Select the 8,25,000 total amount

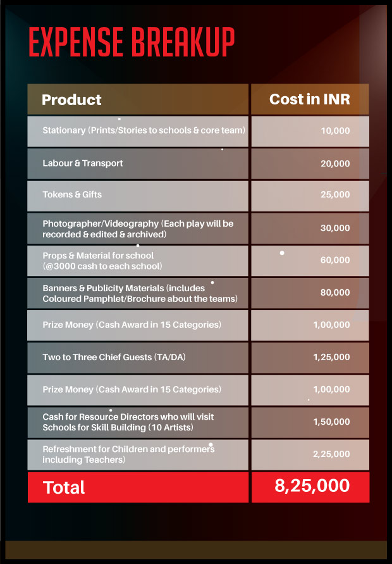[x=312, y=486]
